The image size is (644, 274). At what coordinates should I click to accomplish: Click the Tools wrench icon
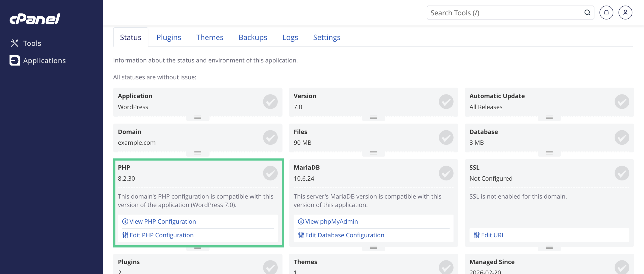click(x=15, y=43)
